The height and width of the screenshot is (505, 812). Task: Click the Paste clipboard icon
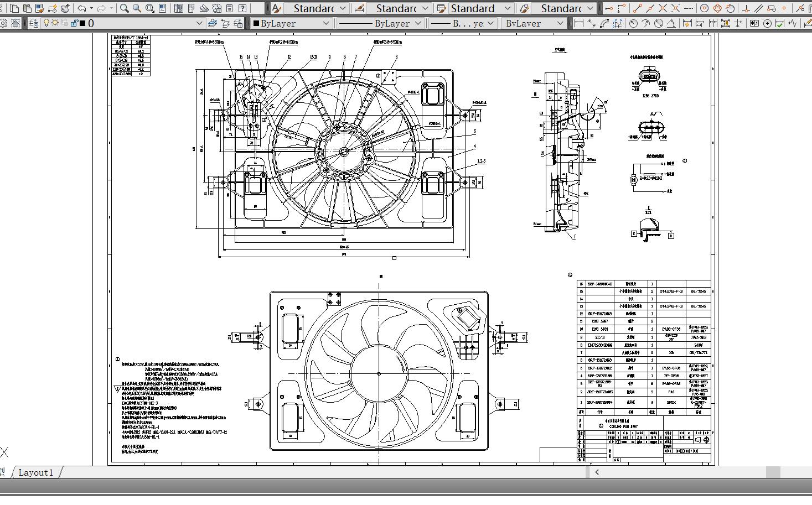[27, 8]
